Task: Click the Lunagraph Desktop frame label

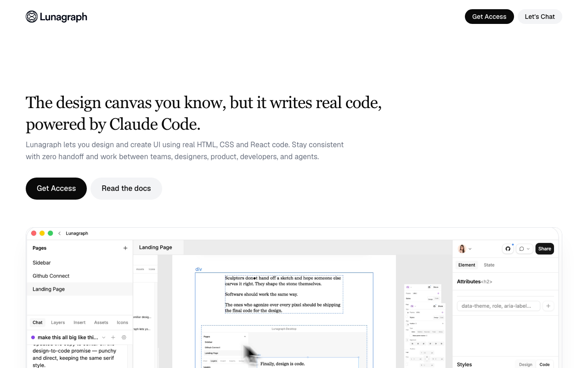Action: click(x=284, y=329)
